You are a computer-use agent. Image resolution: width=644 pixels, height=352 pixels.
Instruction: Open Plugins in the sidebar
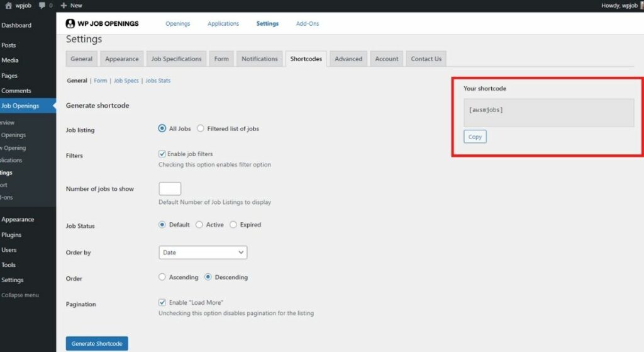11,235
